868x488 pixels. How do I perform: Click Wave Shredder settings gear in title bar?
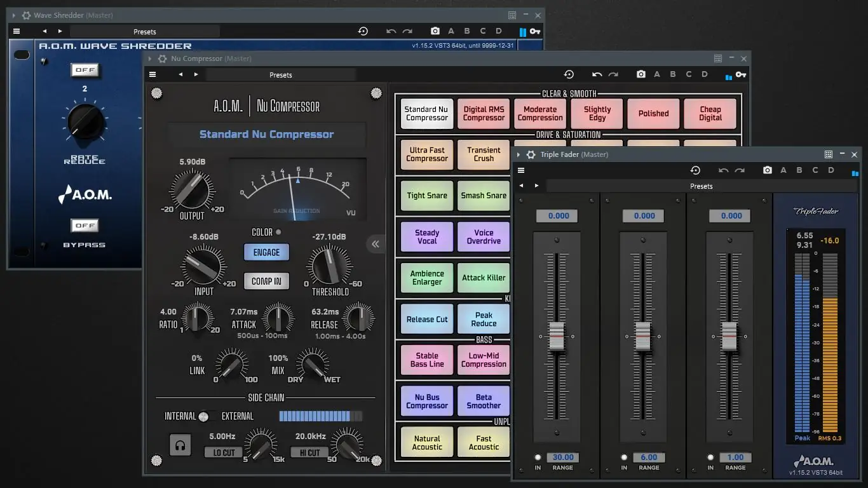coord(26,15)
